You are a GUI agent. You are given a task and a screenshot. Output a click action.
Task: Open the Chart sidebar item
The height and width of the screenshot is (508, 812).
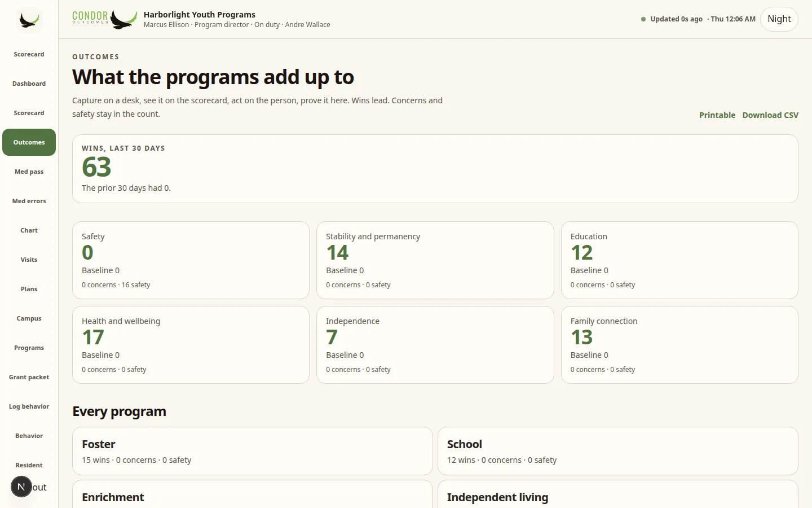[29, 230]
